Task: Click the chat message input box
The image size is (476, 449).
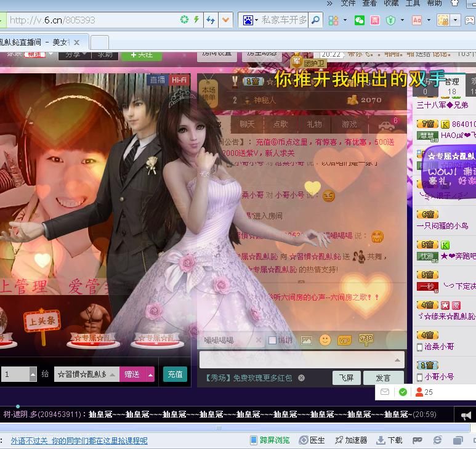Action: pyautogui.click(x=302, y=360)
